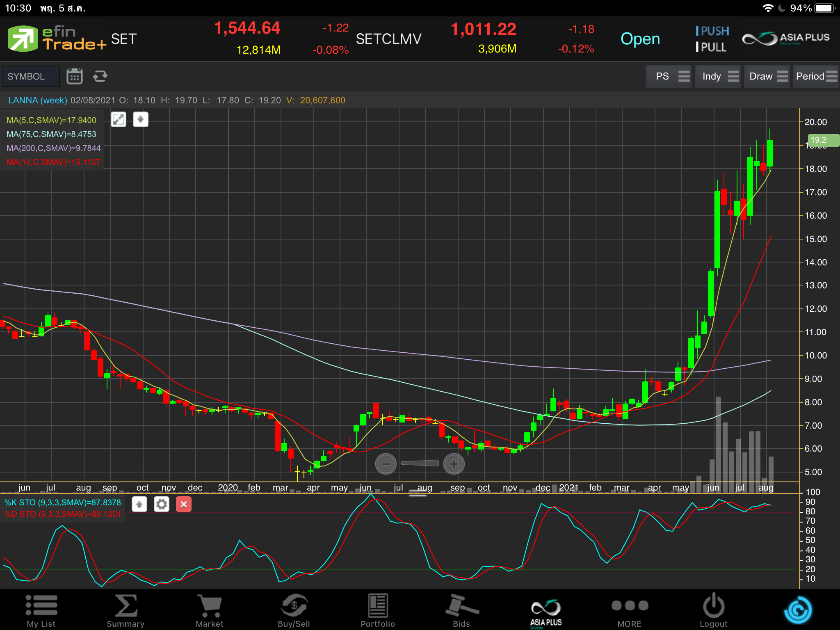Image resolution: width=840 pixels, height=630 pixels.
Task: Tap SET change percent -0.08%
Action: coord(330,50)
